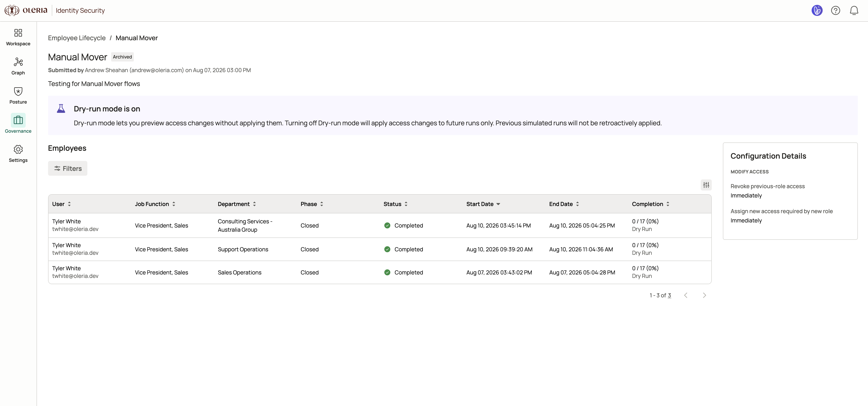Open Tyler White Support Operations row

click(380, 249)
